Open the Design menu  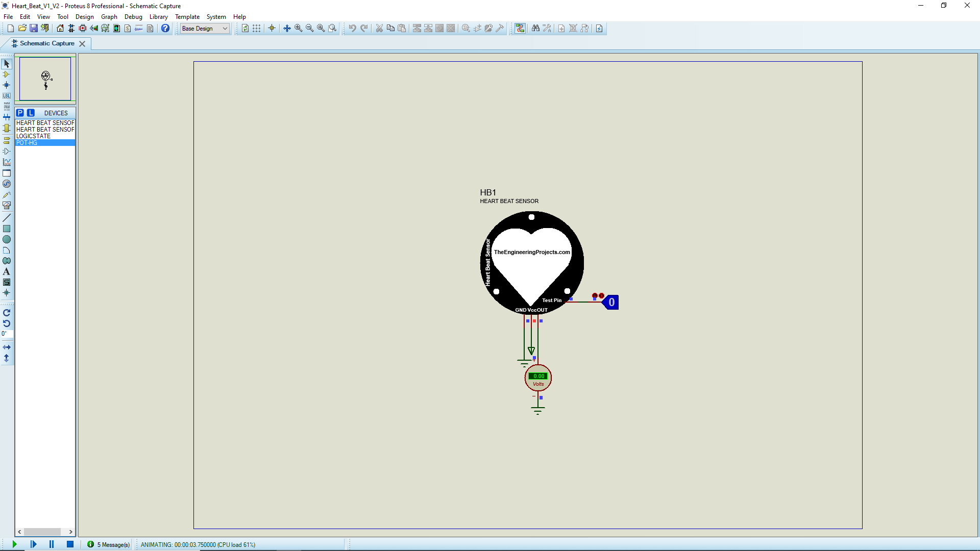(x=85, y=17)
